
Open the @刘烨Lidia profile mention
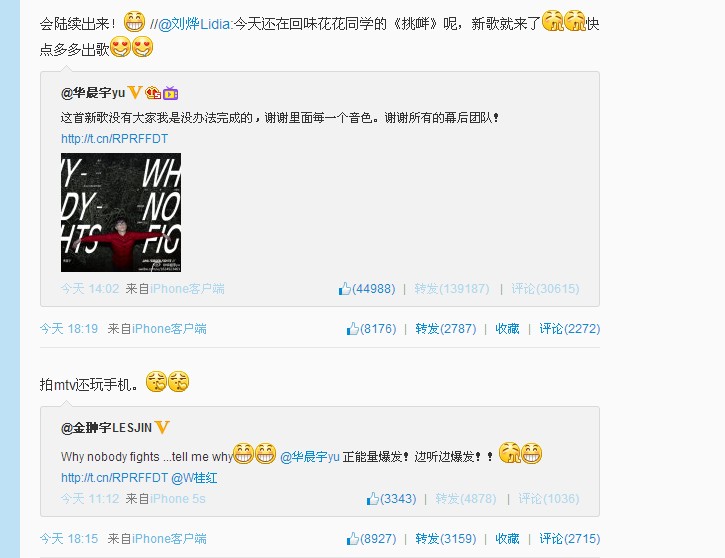pyautogui.click(x=195, y=24)
